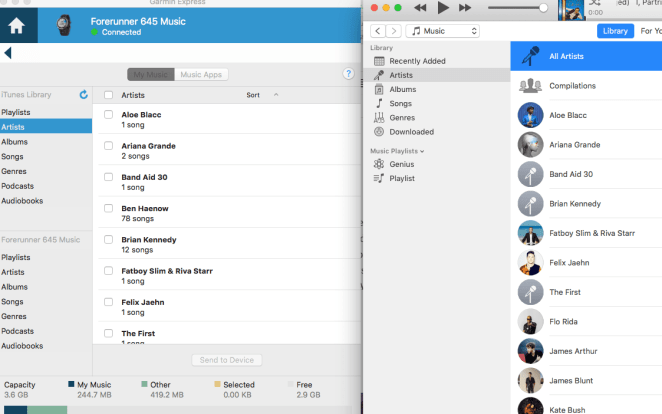Image resolution: width=662 pixels, height=414 pixels.
Task: Select James Blunt in the iTunes artist list
Action: [586, 381]
